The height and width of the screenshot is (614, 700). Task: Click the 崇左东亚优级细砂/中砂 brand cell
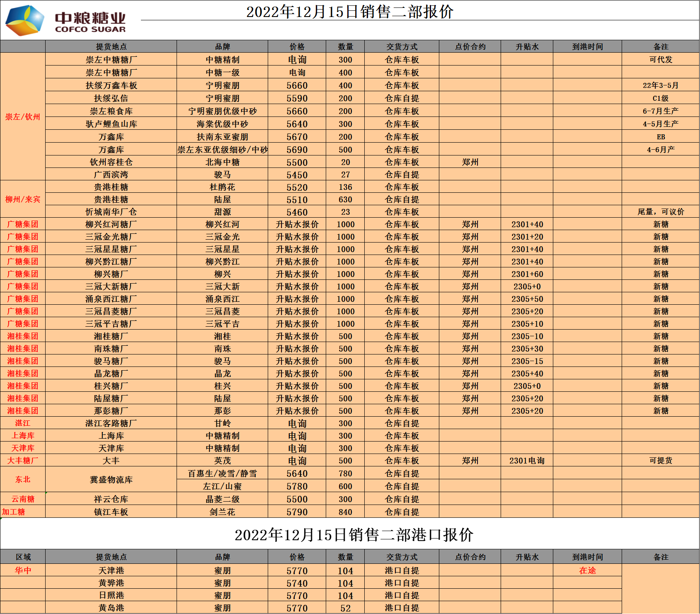(x=223, y=150)
